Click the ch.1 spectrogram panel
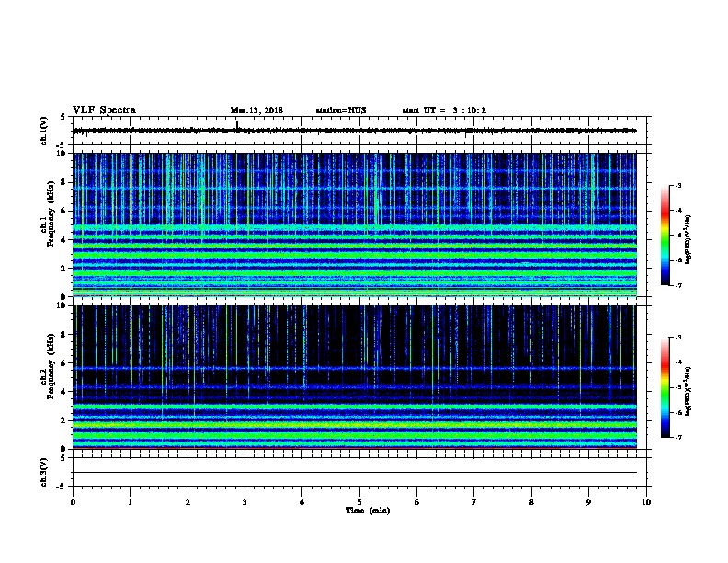 click(355, 224)
